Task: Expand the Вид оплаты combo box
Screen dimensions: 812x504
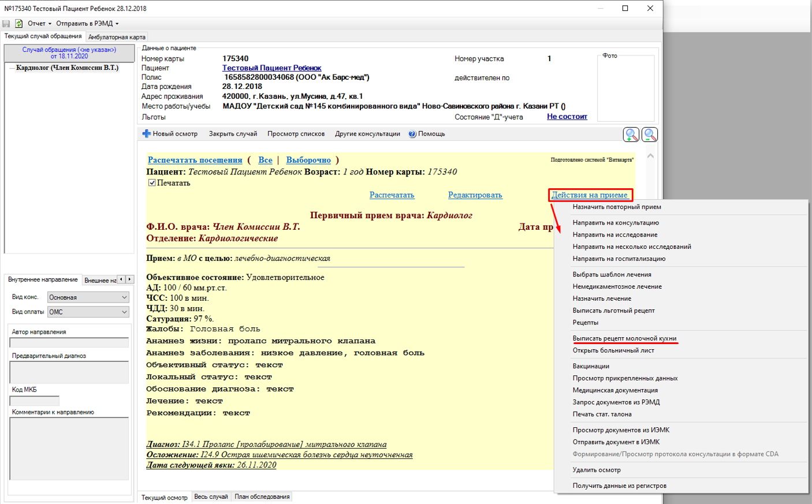Action: (124, 312)
